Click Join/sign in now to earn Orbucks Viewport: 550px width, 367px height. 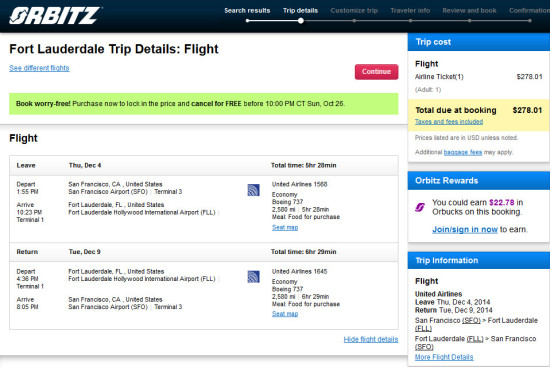coord(465,229)
